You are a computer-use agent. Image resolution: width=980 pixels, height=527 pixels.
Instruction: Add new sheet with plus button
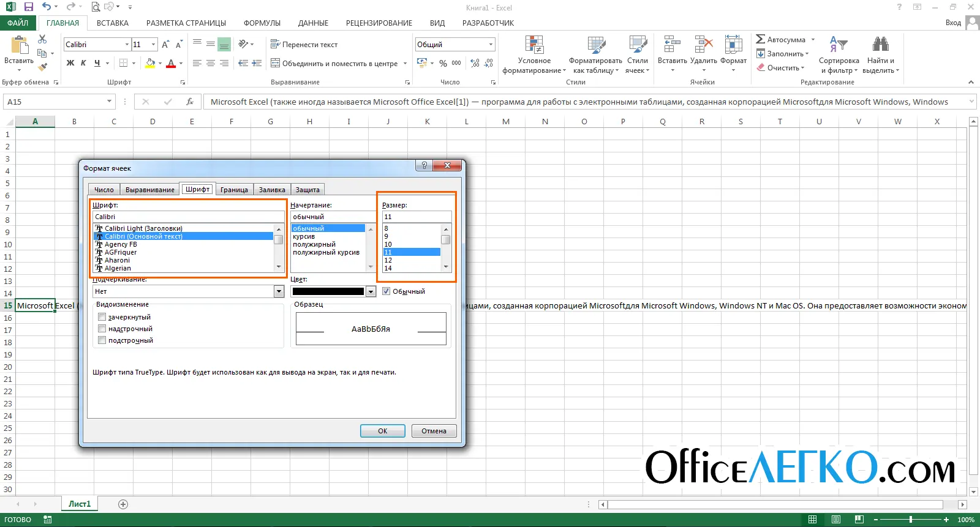tap(123, 504)
